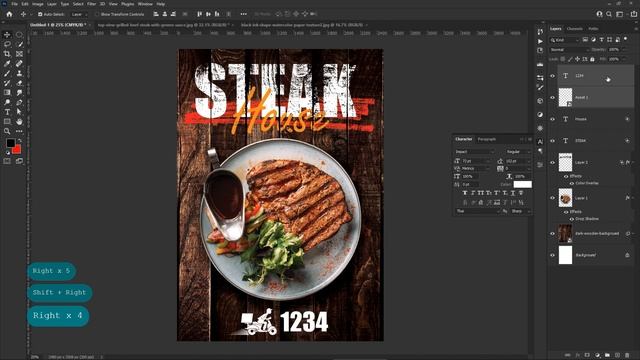This screenshot has width=640, height=360.
Task: Toggle the Auto-Select checkbox
Action: coord(40,14)
